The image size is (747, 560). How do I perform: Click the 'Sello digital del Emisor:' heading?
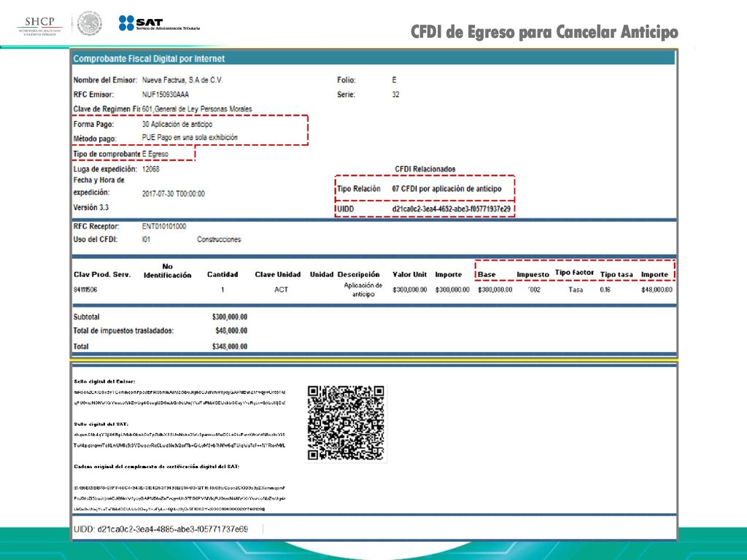(x=104, y=381)
